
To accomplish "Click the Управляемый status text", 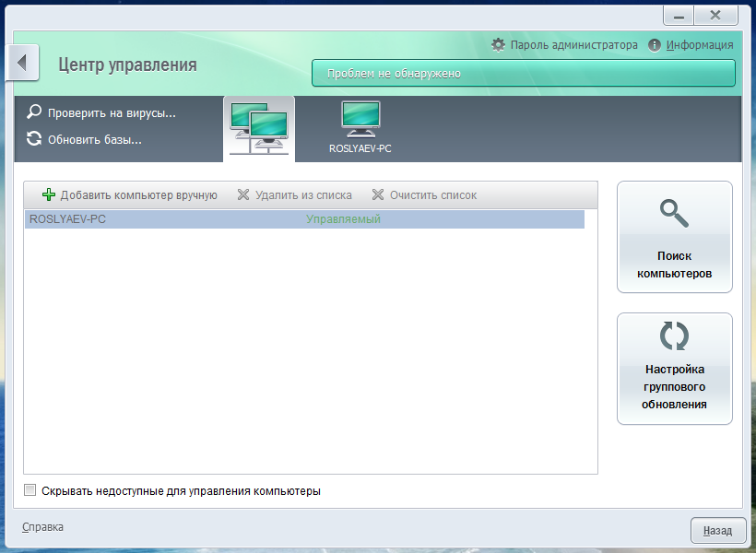I will 343,218.
